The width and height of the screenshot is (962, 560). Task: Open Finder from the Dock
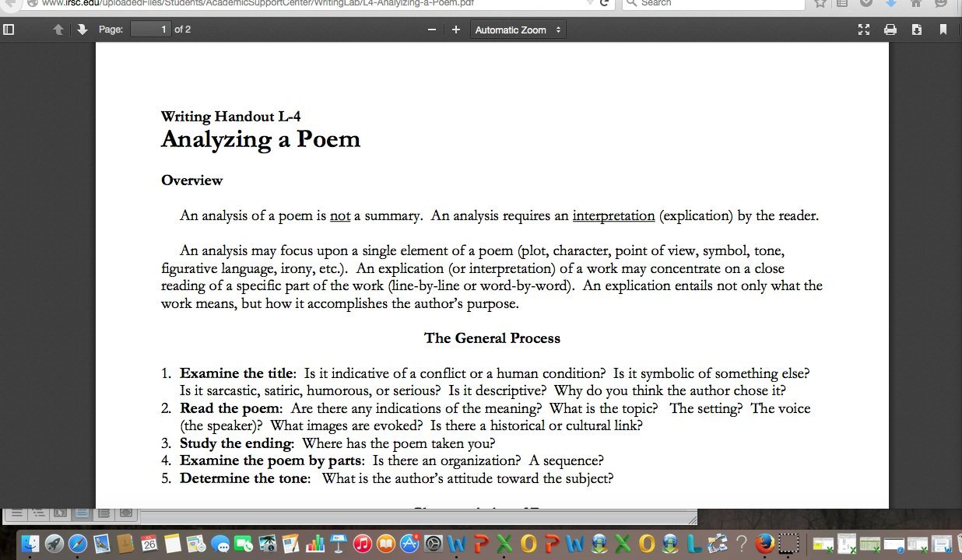coord(30,544)
